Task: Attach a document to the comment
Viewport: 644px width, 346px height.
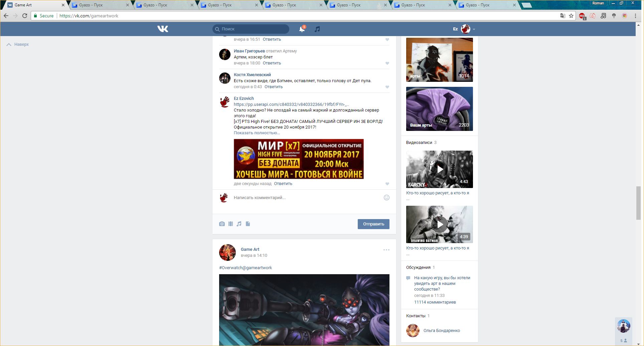Action: point(248,224)
